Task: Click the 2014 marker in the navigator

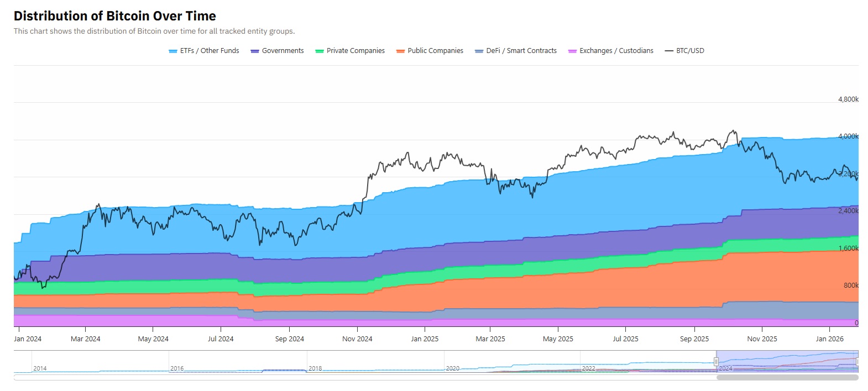Action: 40,368
